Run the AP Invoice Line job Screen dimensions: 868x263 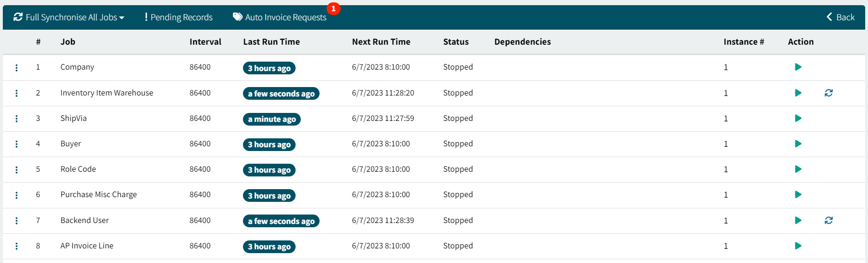[x=798, y=246]
